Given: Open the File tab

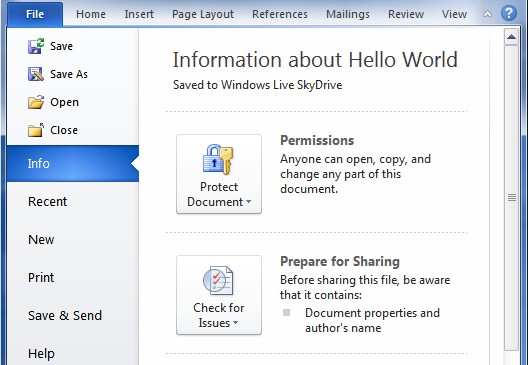Looking at the screenshot, I should click(x=35, y=14).
